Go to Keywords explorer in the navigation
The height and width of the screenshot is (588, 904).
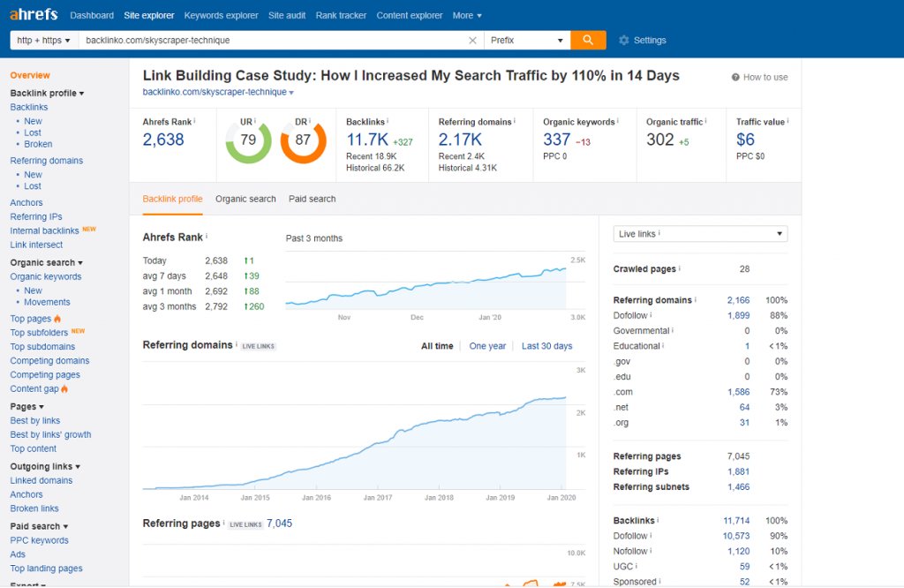click(222, 15)
